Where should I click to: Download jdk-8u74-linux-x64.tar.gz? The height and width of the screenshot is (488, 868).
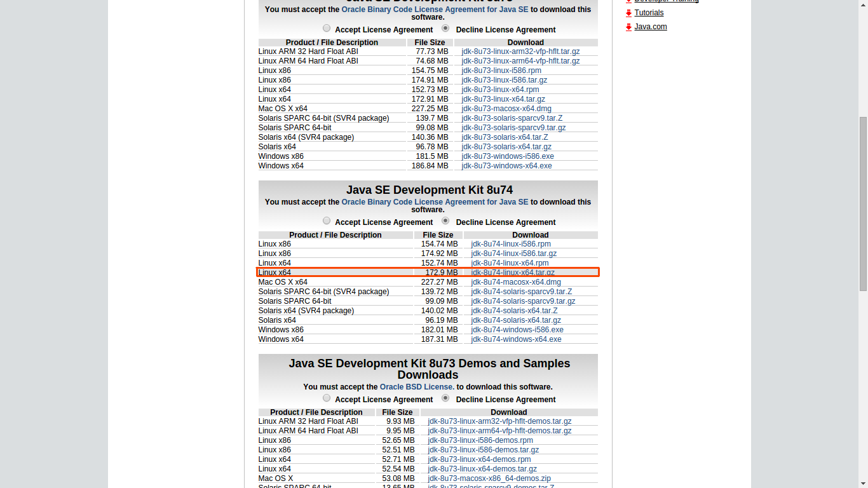[513, 273]
